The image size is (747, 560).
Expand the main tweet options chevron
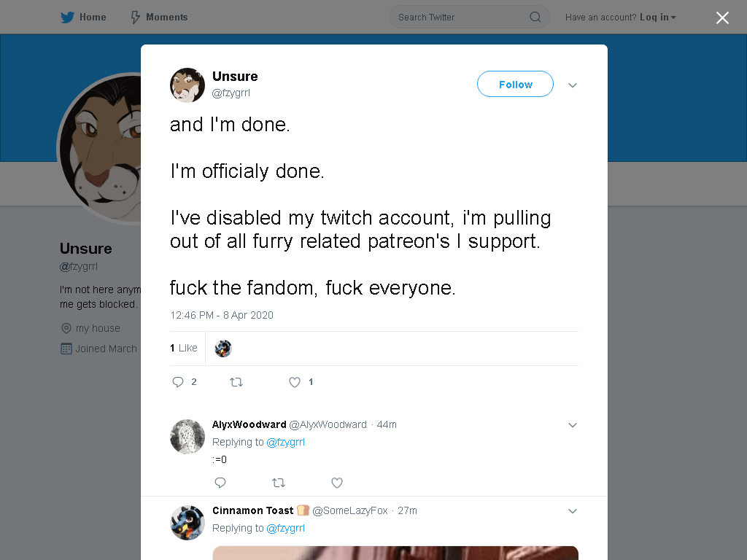pos(573,85)
